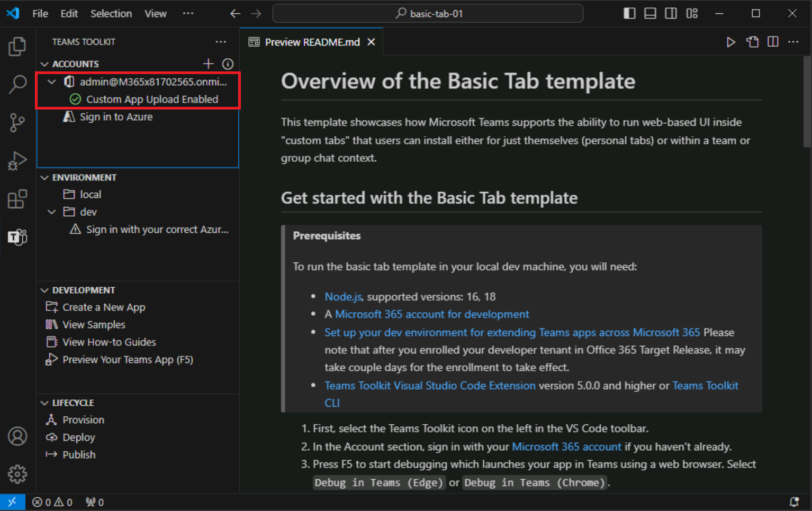Open the Node.js link
Viewport: 812px width, 511px height.
coord(343,297)
